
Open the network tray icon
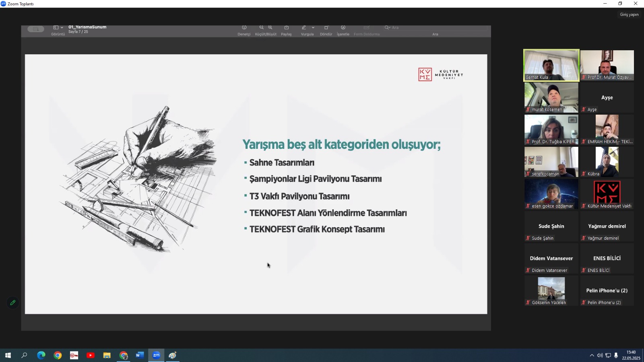[x=608, y=355]
